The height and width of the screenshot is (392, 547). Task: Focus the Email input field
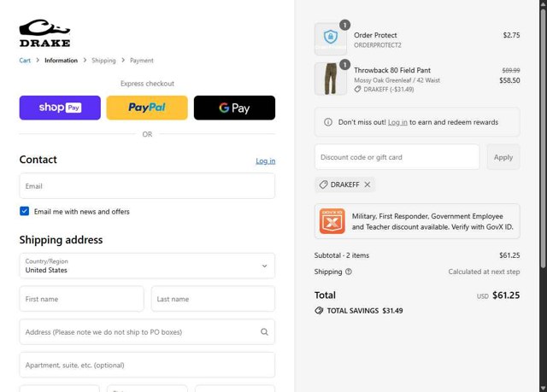(x=147, y=186)
